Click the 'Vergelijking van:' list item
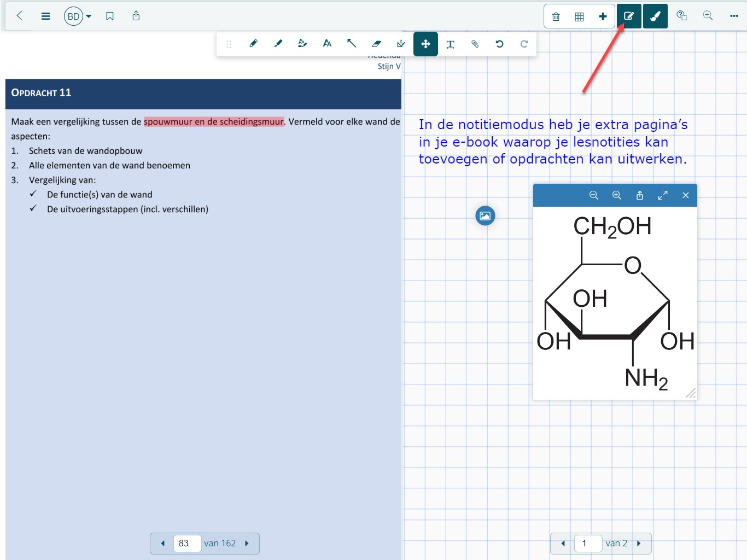The height and width of the screenshot is (560, 747). pyautogui.click(x=62, y=180)
